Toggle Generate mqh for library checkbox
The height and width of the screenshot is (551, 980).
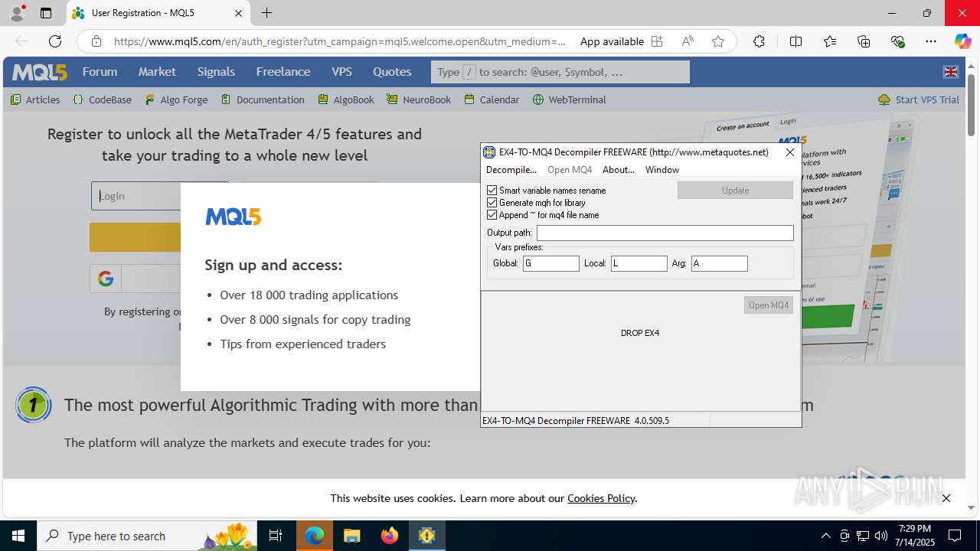(492, 202)
